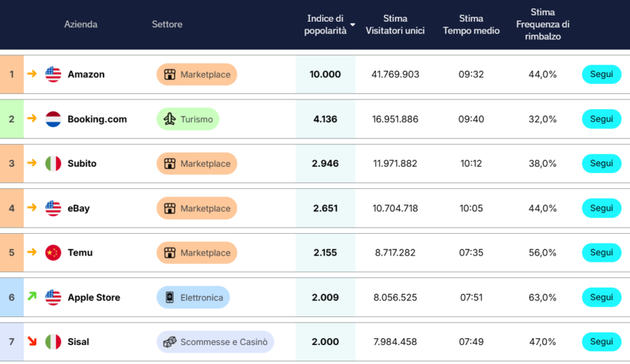Open the Apple Store company name link

click(x=94, y=297)
